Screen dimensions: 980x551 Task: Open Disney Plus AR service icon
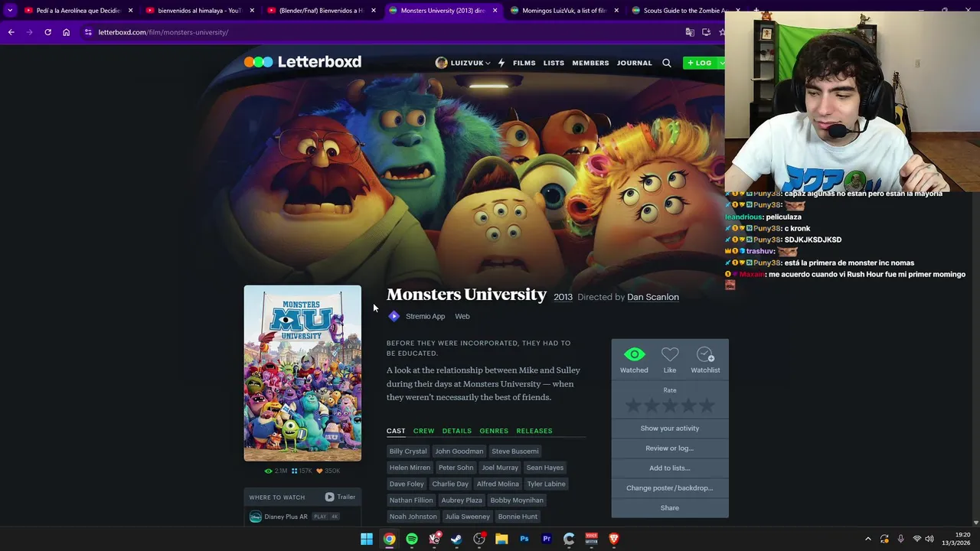click(256, 517)
